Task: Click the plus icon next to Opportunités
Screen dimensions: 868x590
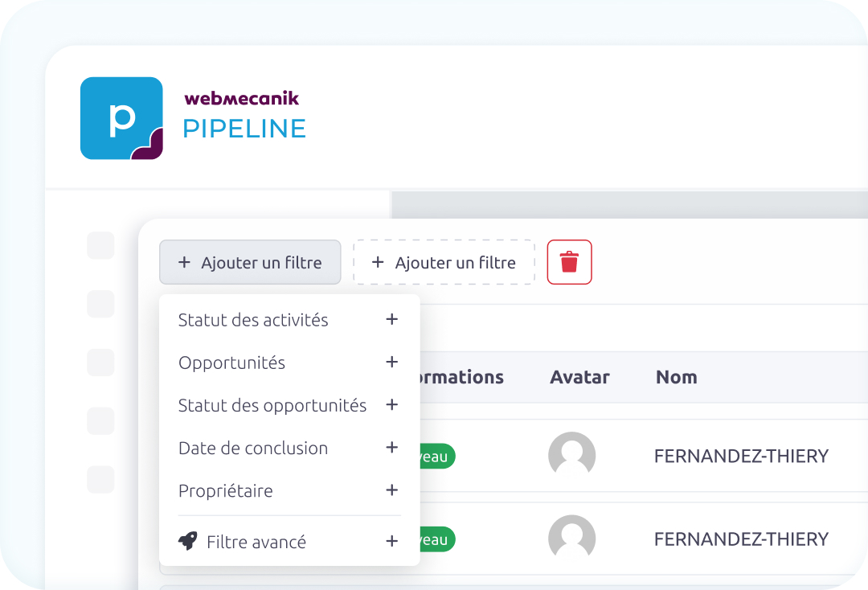Action: pyautogui.click(x=391, y=363)
